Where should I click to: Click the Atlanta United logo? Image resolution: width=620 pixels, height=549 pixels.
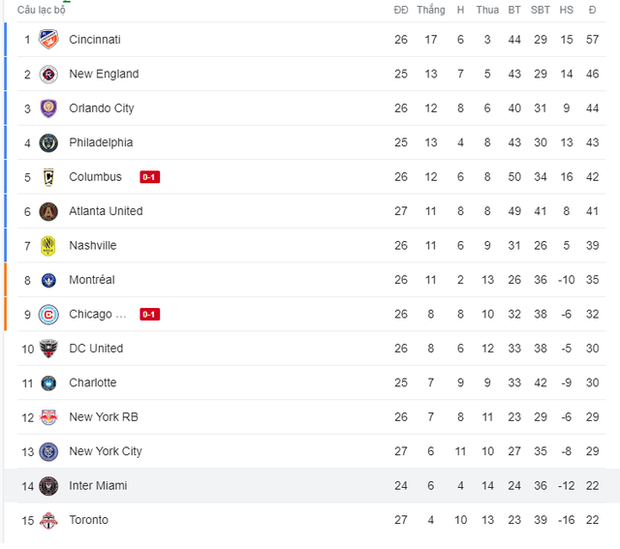click(48, 211)
